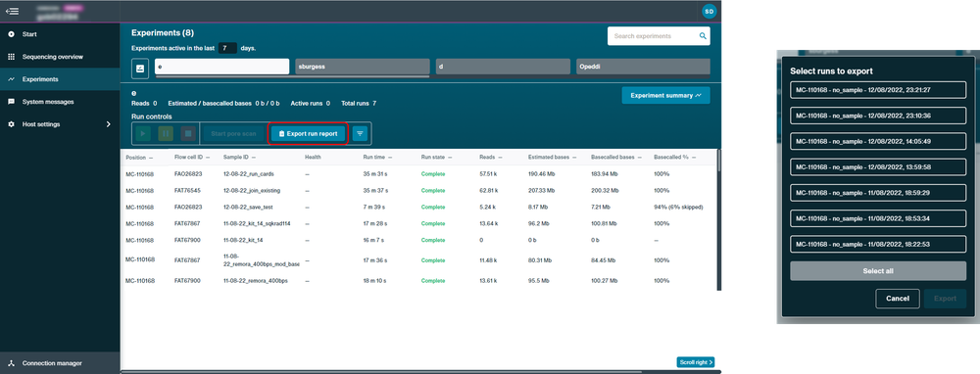Sort by Basecalled bases column header
The width and height of the screenshot is (980, 374).
pyautogui.click(x=616, y=158)
